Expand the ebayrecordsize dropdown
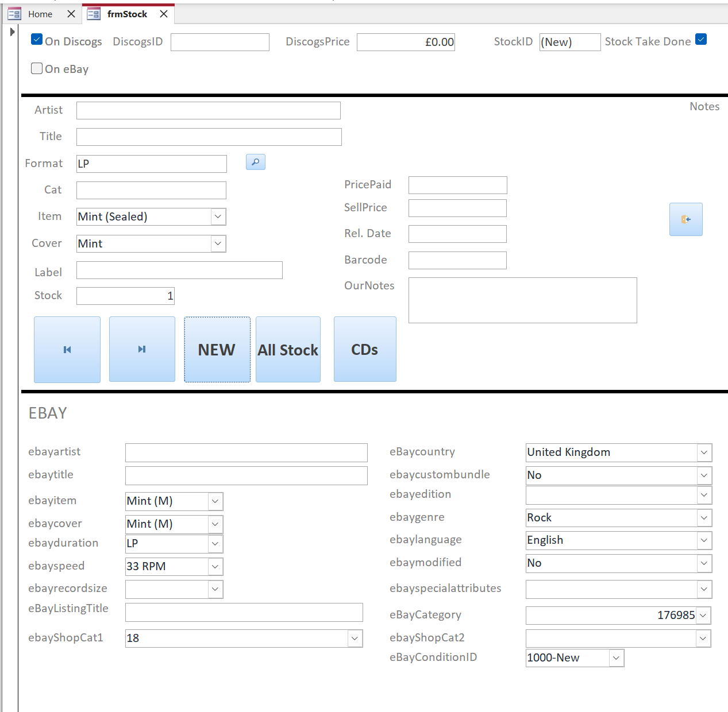 [x=215, y=589]
